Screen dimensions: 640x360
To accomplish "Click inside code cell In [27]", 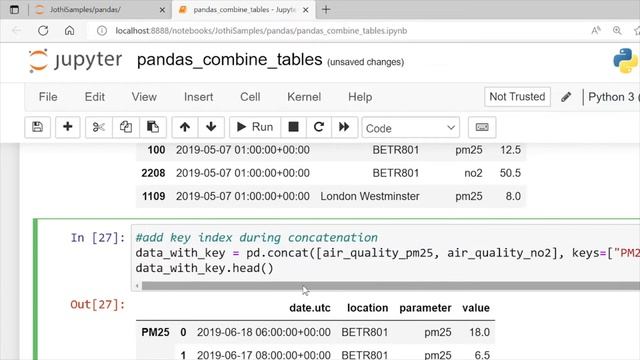I will pos(386,253).
